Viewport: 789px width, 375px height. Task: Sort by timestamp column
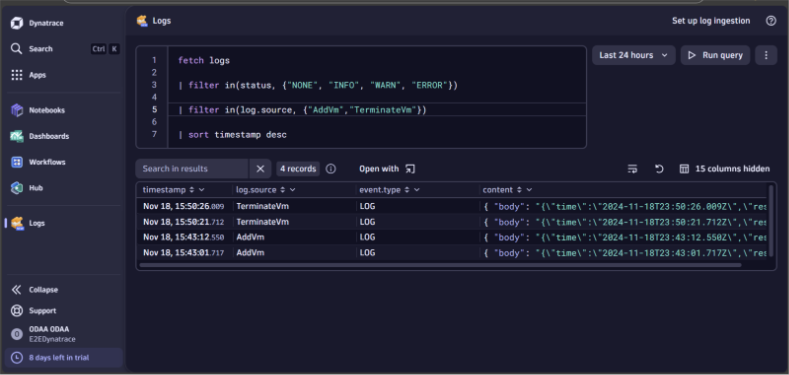tap(192, 190)
